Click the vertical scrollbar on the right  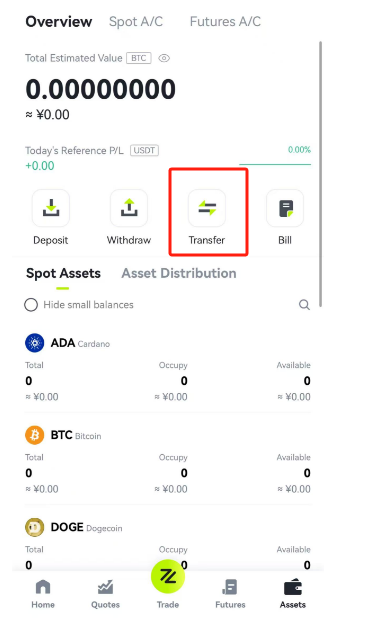click(320, 174)
